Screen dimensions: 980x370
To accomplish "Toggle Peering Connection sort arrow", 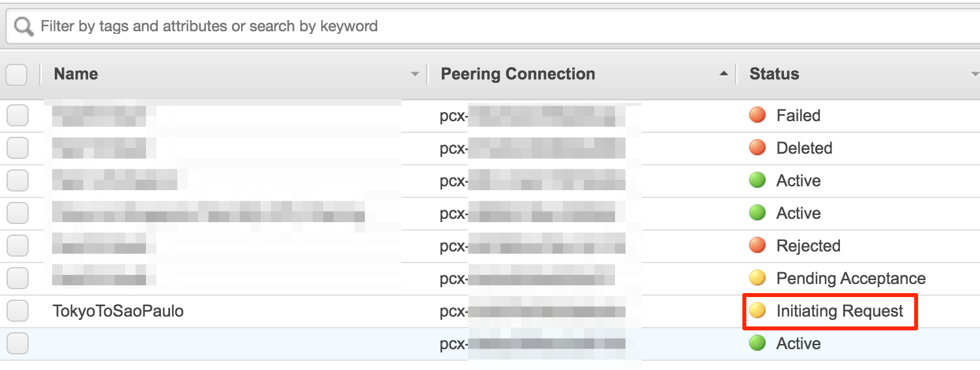I will [724, 74].
